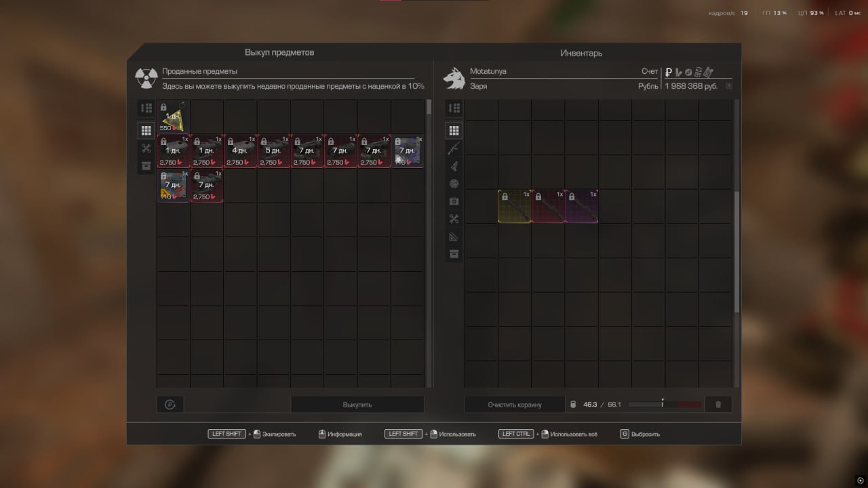Click the inventory panel vertical scrollbar
This screenshot has height=488, width=868.
pos(736,251)
